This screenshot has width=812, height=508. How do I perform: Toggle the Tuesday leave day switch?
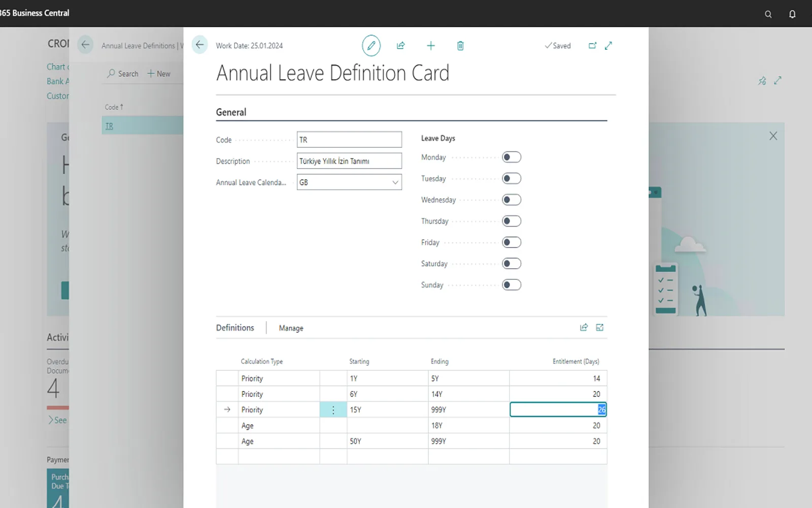(512, 179)
